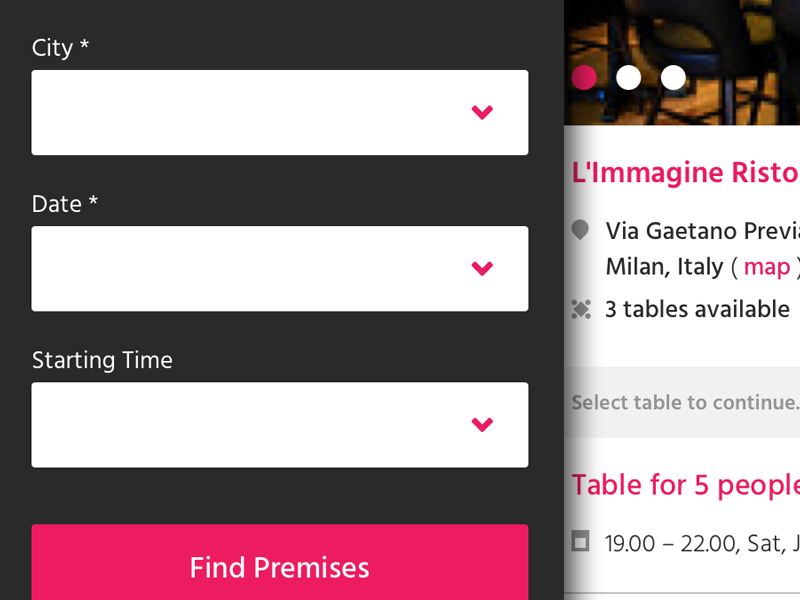800x600 pixels.
Task: Open the Date dropdown chevron
Action: click(x=482, y=269)
